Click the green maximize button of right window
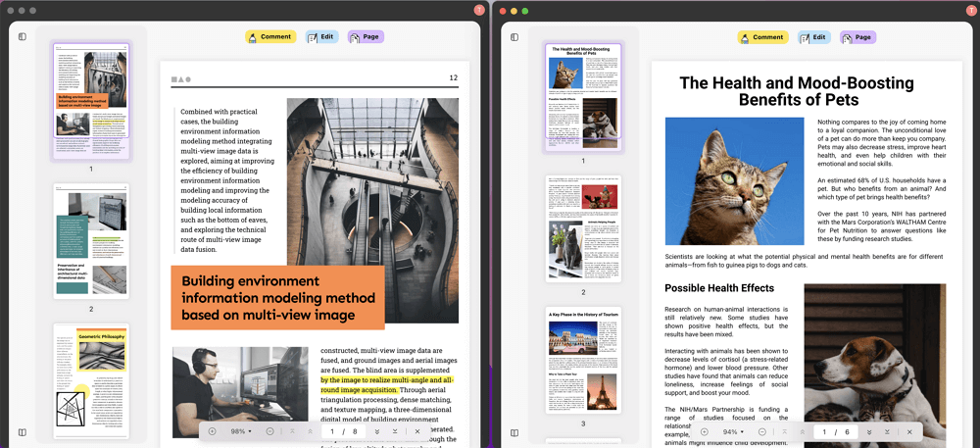980x448 pixels. [525, 11]
